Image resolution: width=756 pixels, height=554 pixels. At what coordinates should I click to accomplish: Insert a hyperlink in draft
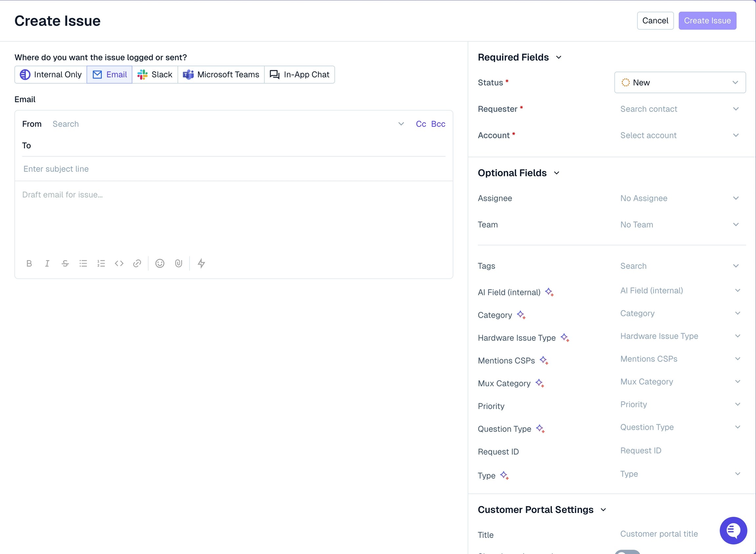click(x=137, y=264)
